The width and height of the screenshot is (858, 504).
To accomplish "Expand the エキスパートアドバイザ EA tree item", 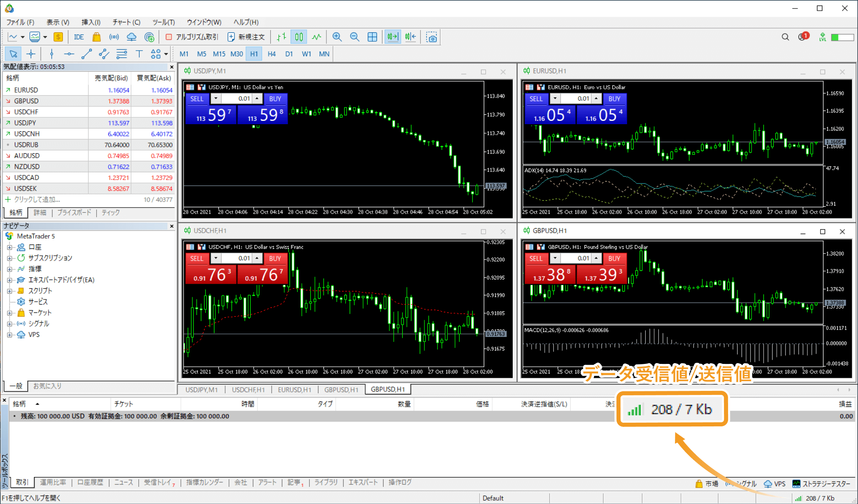I will pyautogui.click(x=9, y=280).
